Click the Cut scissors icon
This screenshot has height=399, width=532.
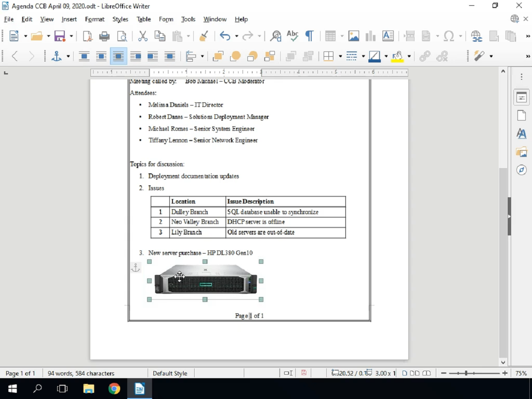(143, 36)
